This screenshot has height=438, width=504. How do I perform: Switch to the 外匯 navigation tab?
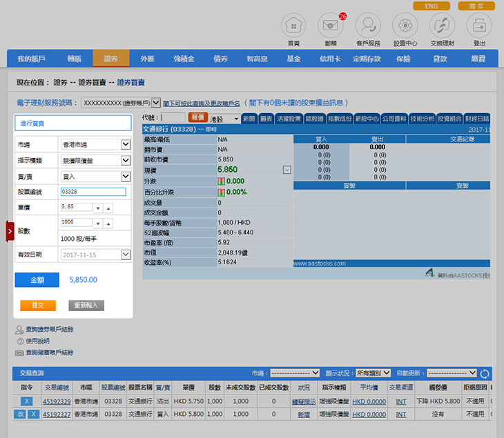(147, 59)
